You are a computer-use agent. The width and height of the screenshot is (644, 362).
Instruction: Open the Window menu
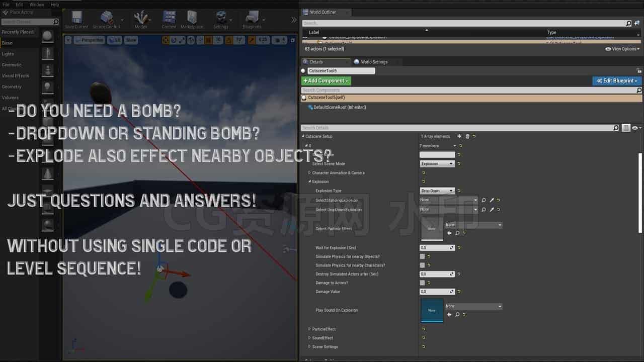(x=37, y=5)
